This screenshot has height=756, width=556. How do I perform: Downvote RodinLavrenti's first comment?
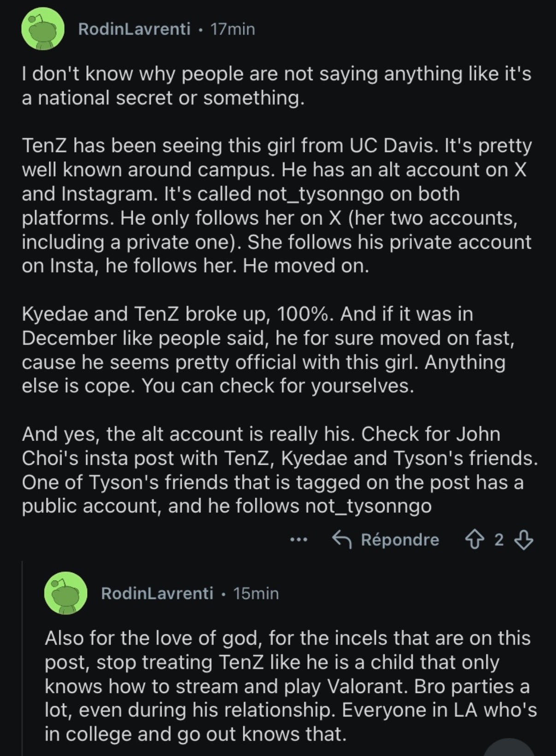click(523, 539)
